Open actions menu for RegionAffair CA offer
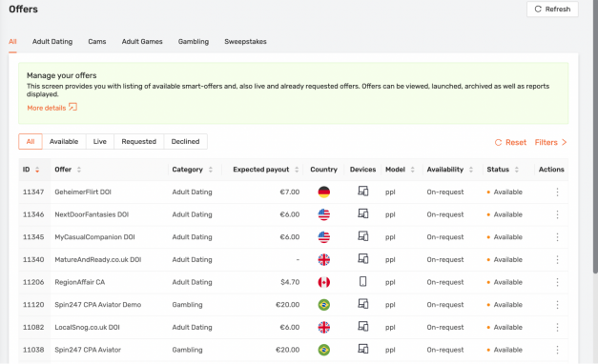 (x=557, y=282)
